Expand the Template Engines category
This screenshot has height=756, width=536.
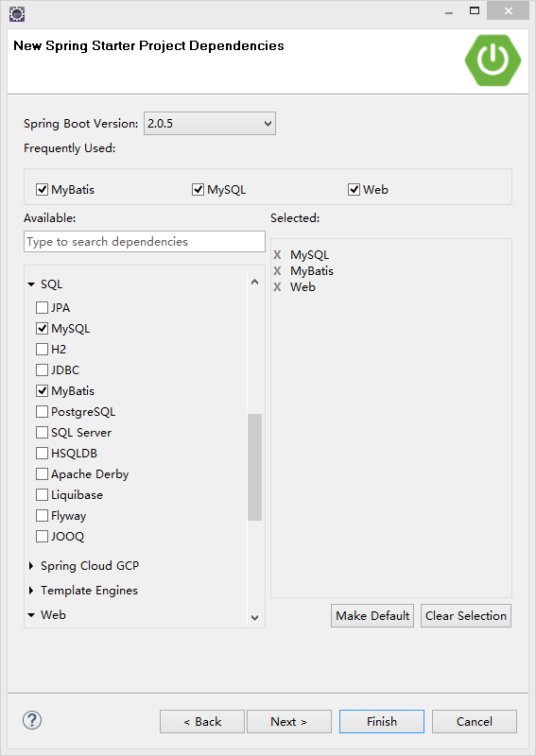point(31,590)
